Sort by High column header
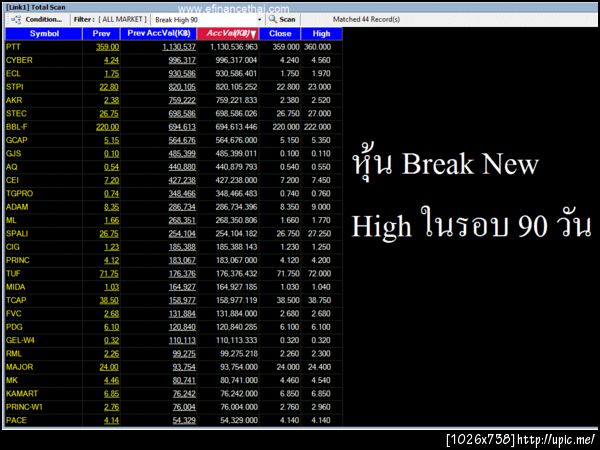 click(321, 34)
